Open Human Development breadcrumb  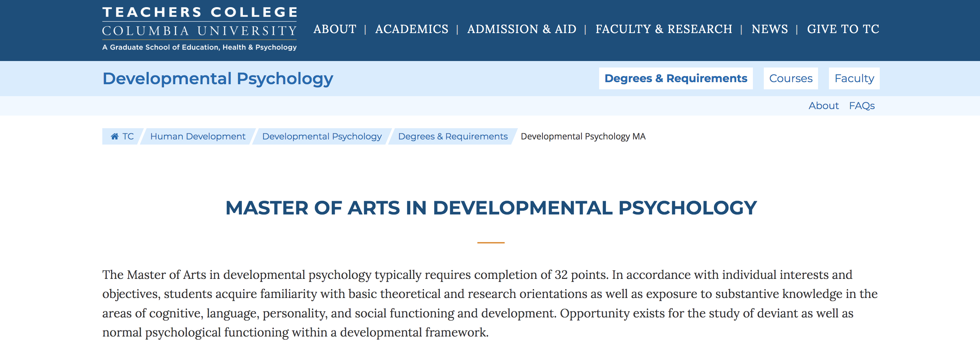click(x=197, y=136)
